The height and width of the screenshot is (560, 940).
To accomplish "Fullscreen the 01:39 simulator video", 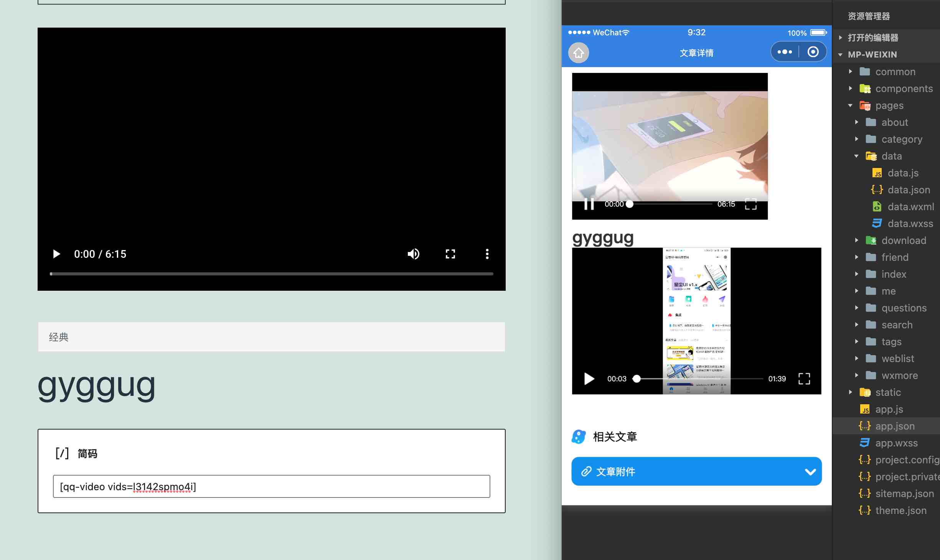I will coord(804,379).
